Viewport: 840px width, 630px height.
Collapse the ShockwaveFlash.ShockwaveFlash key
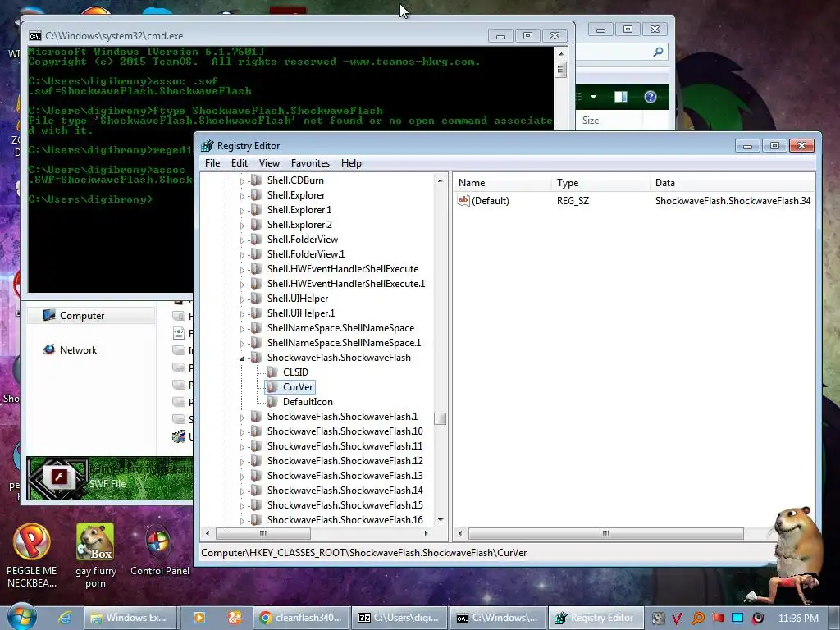pyautogui.click(x=242, y=358)
